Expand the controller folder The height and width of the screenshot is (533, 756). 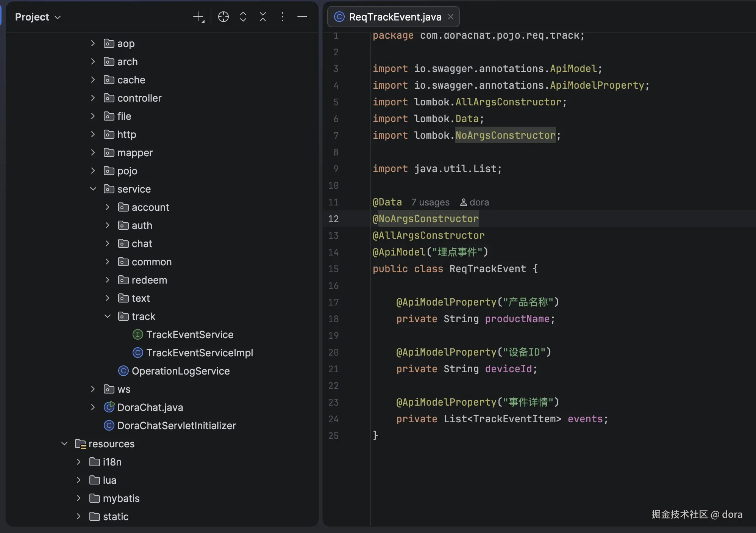tap(93, 98)
